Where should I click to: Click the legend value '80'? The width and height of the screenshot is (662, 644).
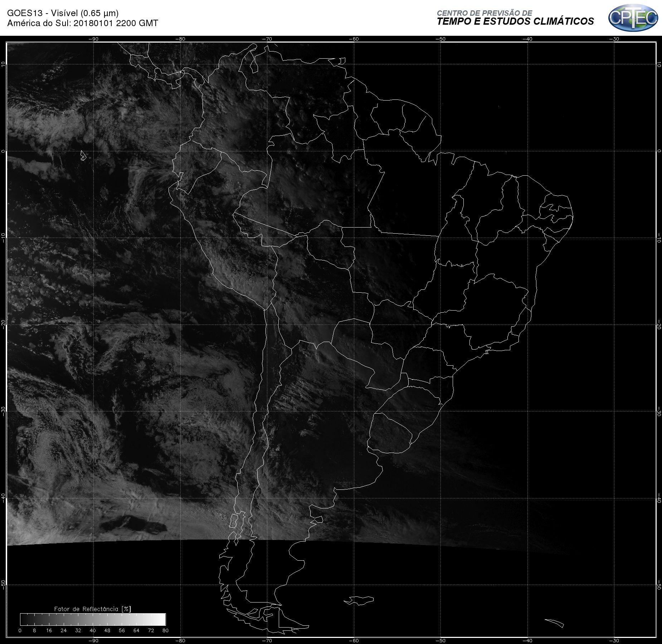[165, 630]
